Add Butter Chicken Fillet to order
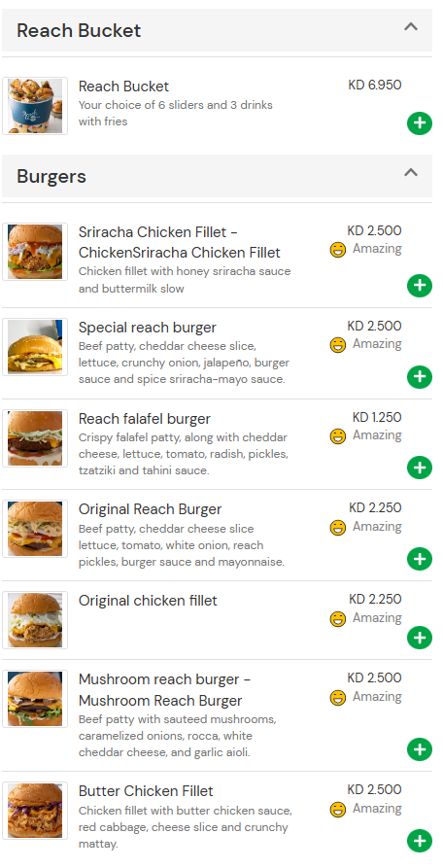Image resolution: width=443 pixels, height=868 pixels. pyautogui.click(x=420, y=841)
